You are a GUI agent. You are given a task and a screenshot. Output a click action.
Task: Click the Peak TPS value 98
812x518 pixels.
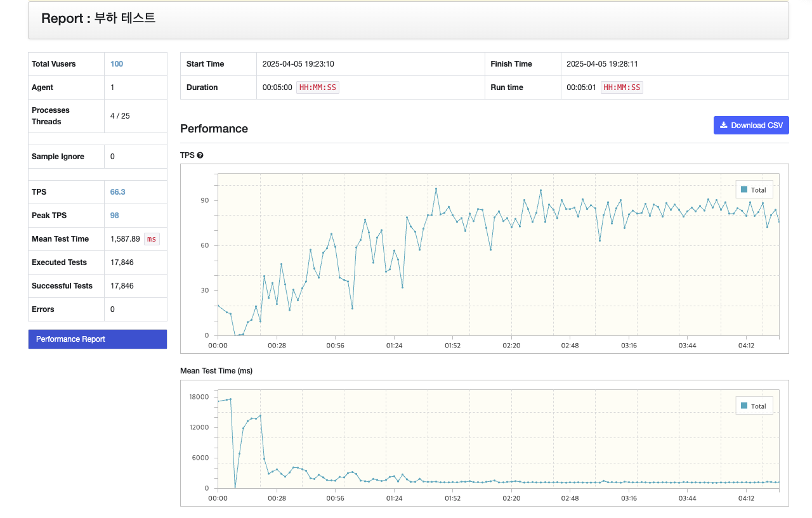115,216
